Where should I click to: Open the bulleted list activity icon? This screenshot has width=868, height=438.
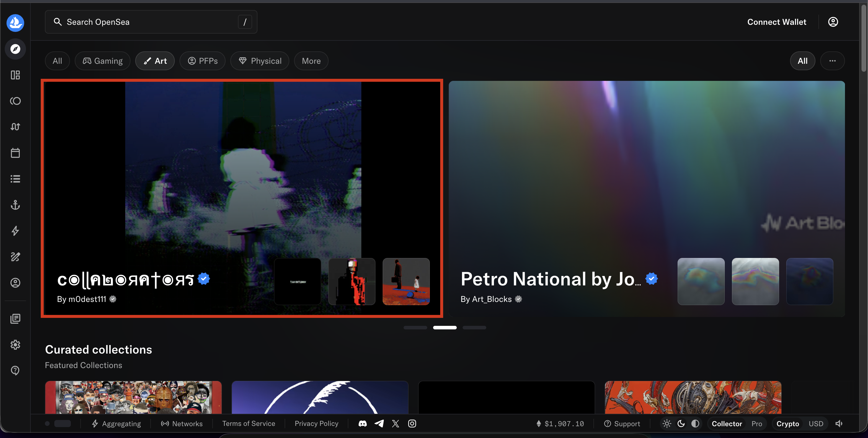pos(15,179)
